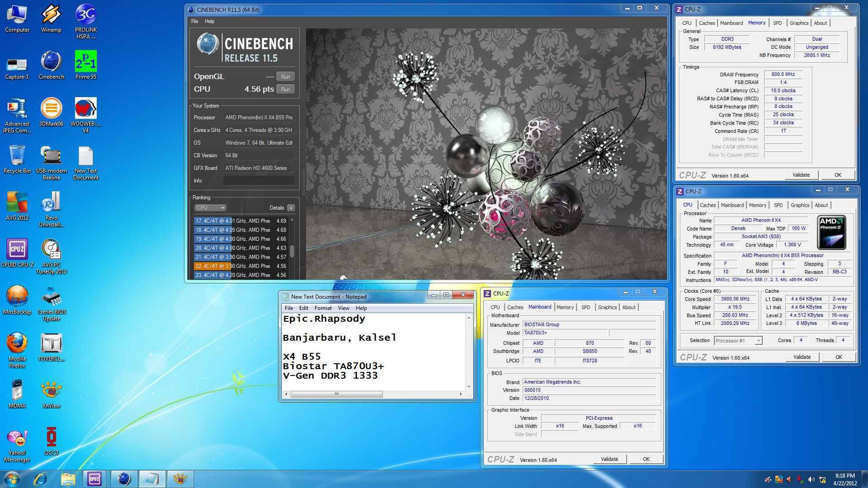The image size is (868, 488).
Task: Open Cinebench File menu
Action: (194, 21)
